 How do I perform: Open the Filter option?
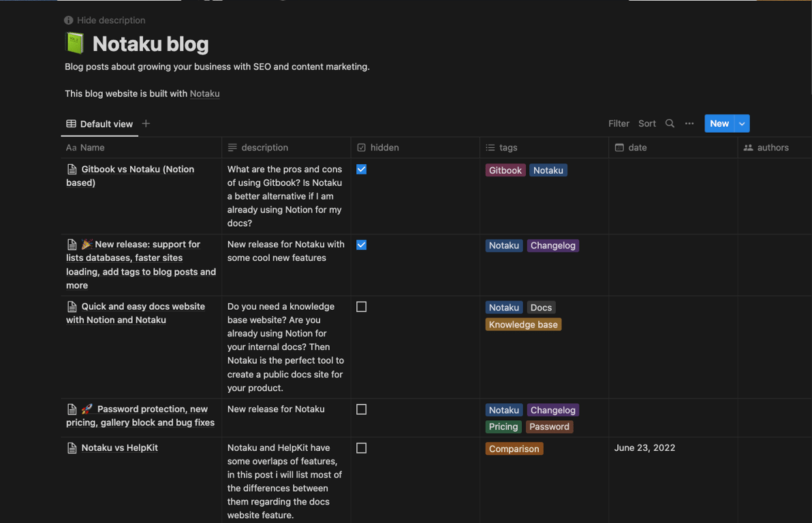coord(619,123)
